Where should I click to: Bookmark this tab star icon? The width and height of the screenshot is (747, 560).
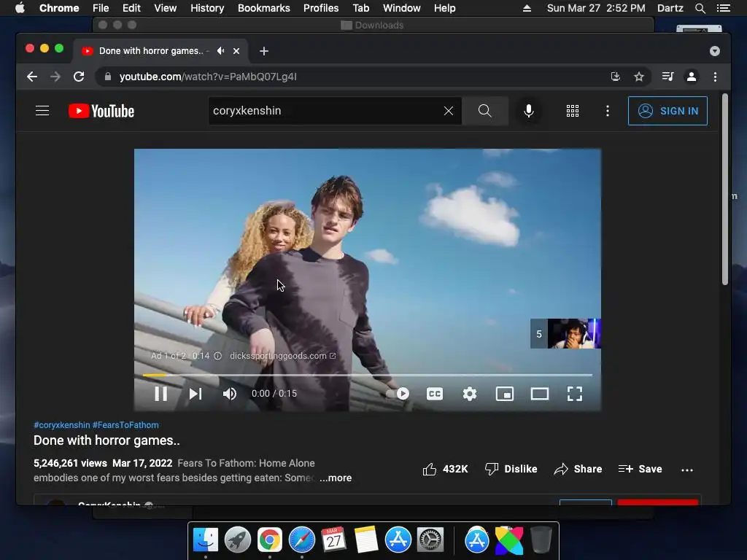click(639, 77)
